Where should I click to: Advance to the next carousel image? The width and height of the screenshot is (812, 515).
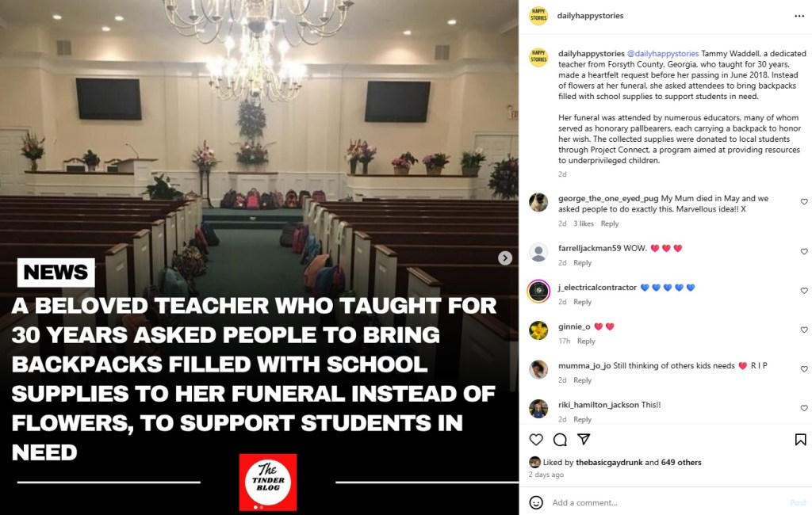click(x=505, y=257)
